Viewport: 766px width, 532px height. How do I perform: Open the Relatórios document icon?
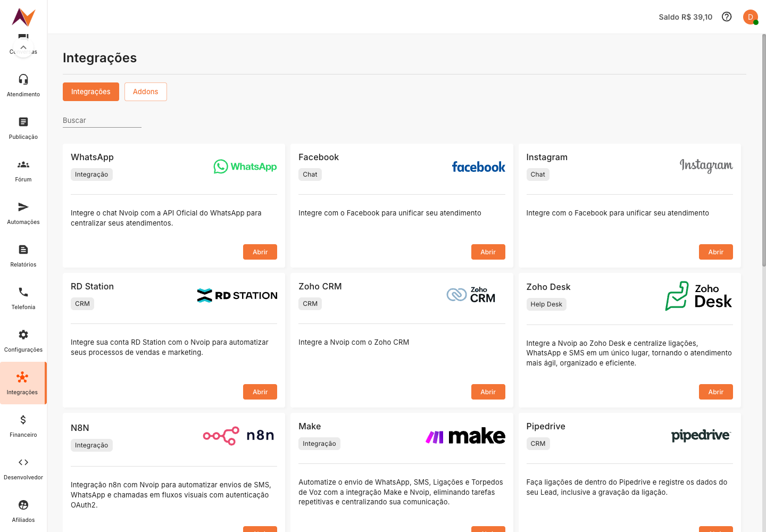[23, 250]
